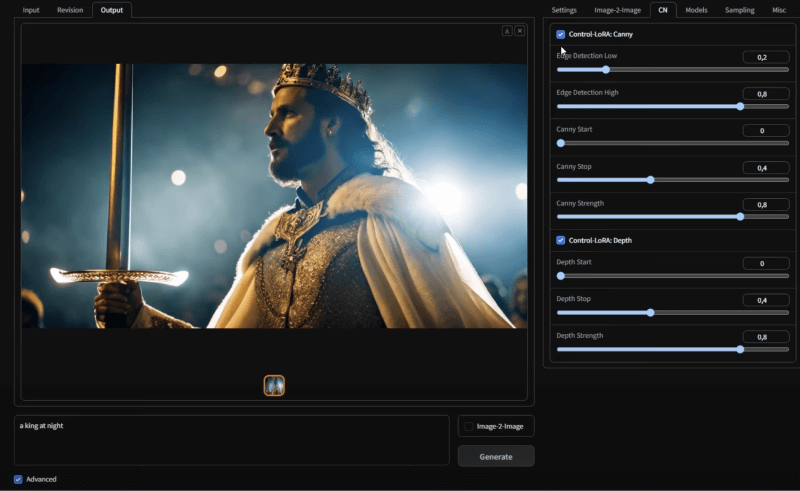Image resolution: width=800 pixels, height=491 pixels.
Task: Enable the Image-2-Image checkbox
Action: click(469, 426)
